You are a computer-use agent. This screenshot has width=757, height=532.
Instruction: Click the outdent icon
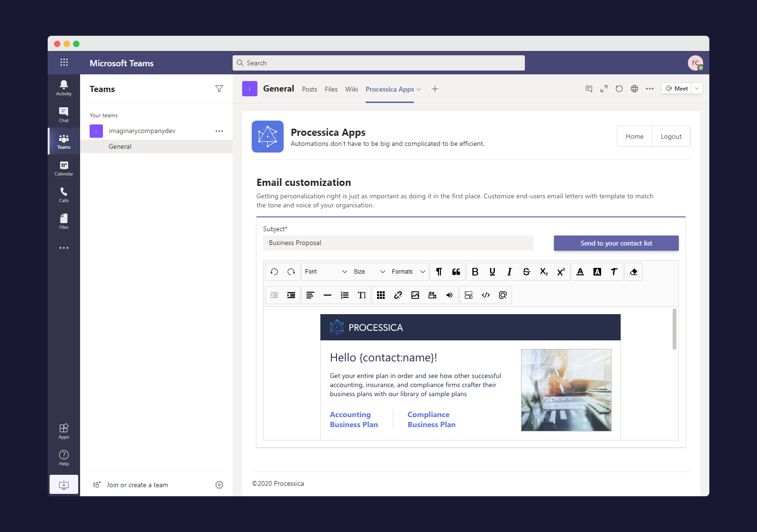click(274, 295)
